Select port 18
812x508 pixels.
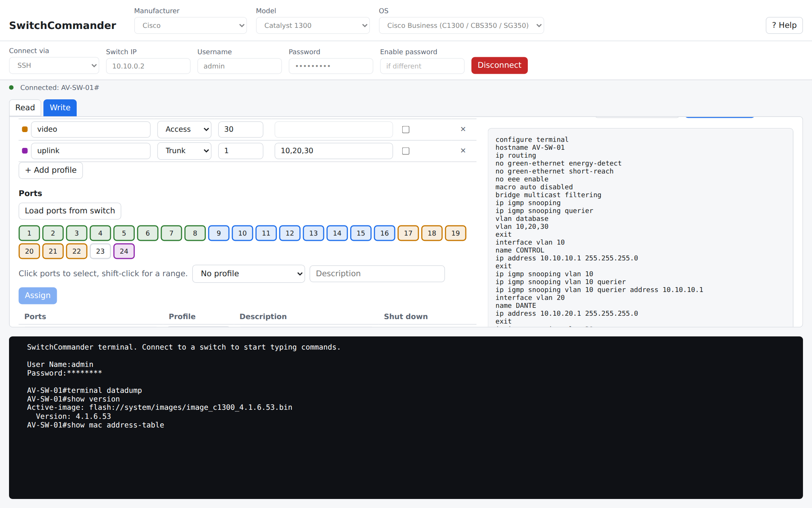pos(432,233)
